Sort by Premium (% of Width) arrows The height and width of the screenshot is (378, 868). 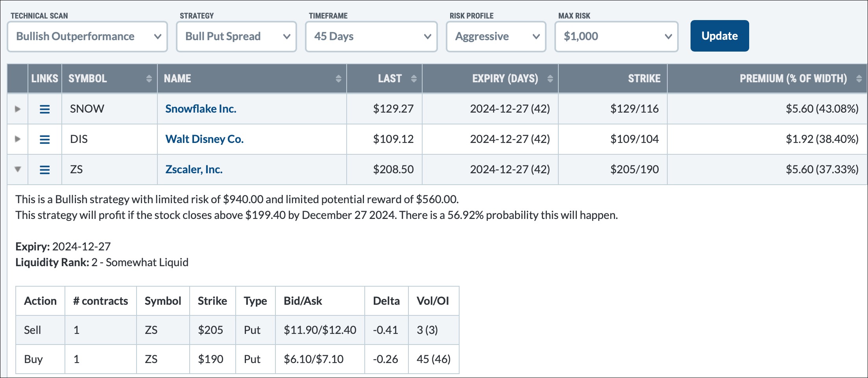point(859,79)
